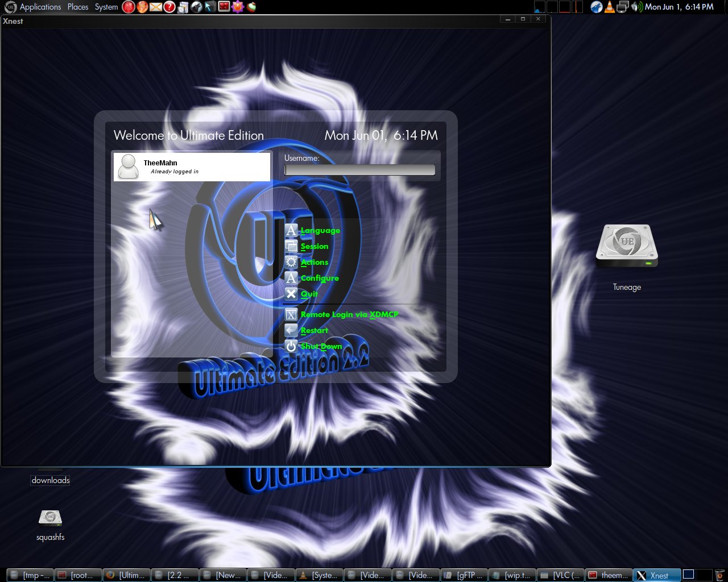Click Restart in the login greeter
The height and width of the screenshot is (582, 728).
(x=315, y=330)
